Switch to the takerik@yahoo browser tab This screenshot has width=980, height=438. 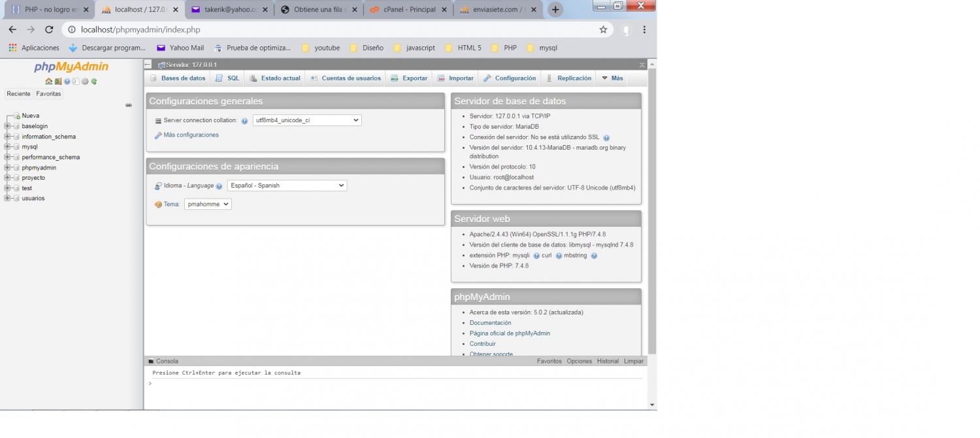pos(229,10)
